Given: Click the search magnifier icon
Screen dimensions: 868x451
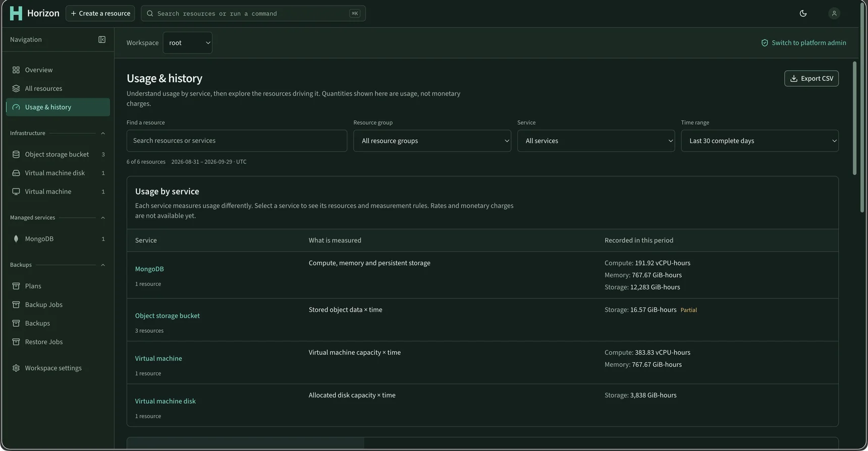Looking at the screenshot, I should [150, 14].
